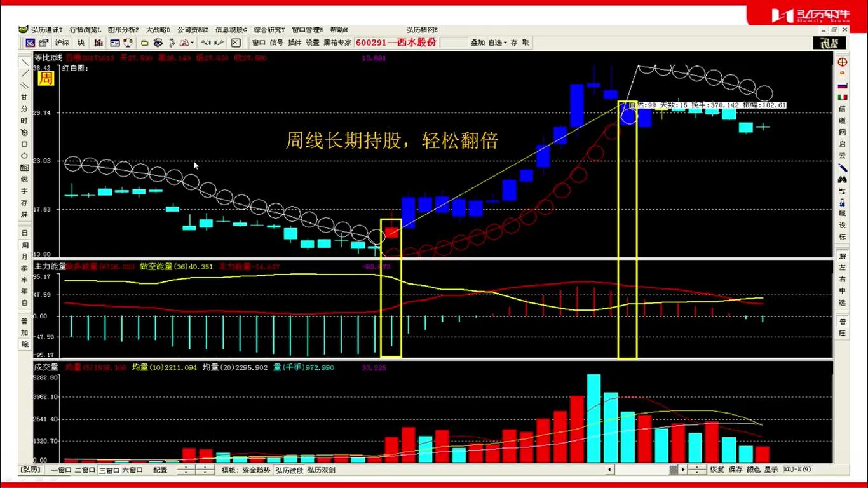Click the 沪深 market toolbar button
This screenshot has height=488, width=868.
[x=62, y=43]
